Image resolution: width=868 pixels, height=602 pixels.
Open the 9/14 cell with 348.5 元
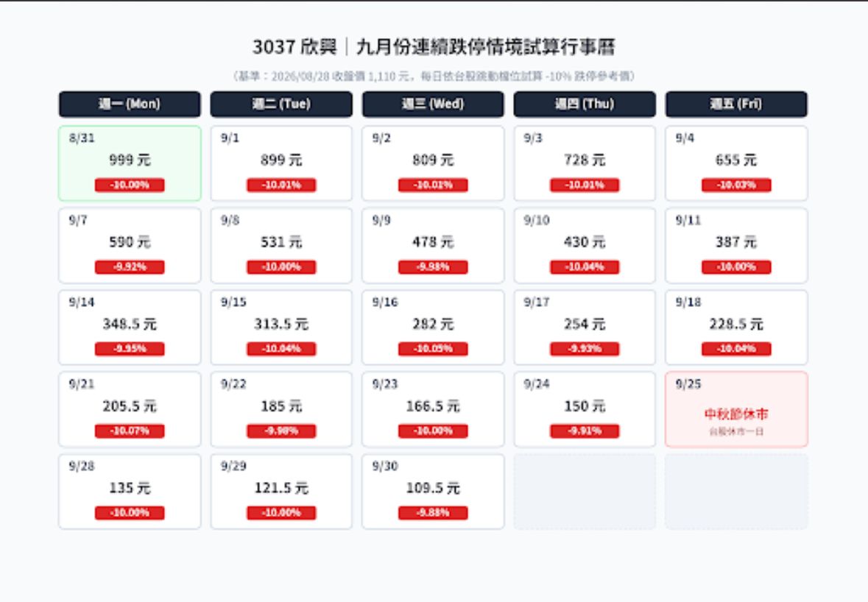tap(130, 327)
